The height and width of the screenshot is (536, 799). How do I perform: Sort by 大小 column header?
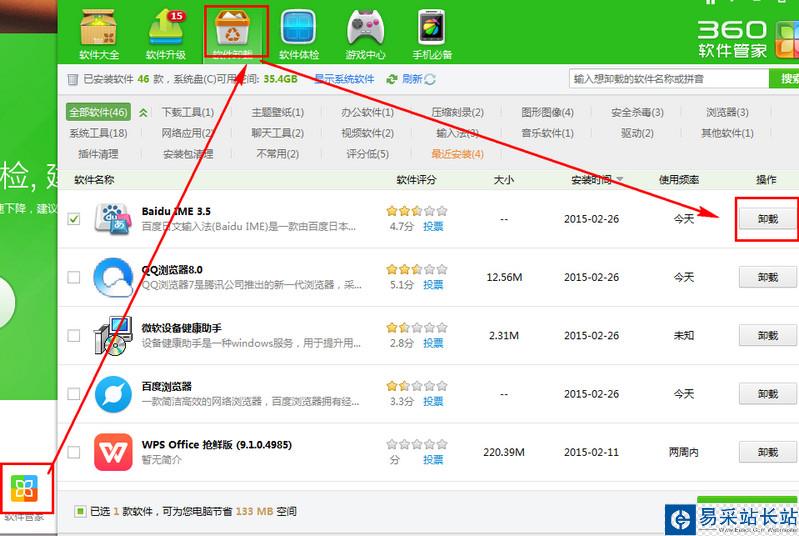[x=503, y=179]
